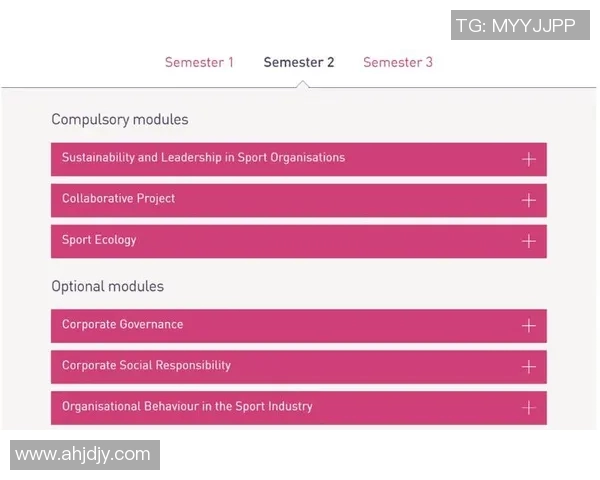
Task: Click the www.ahjdjy.com watermark link
Action: click(84, 455)
